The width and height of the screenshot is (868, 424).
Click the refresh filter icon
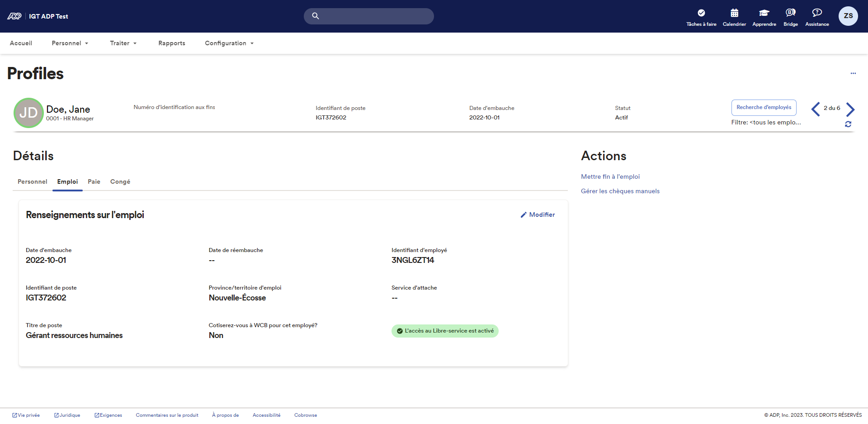tap(848, 124)
